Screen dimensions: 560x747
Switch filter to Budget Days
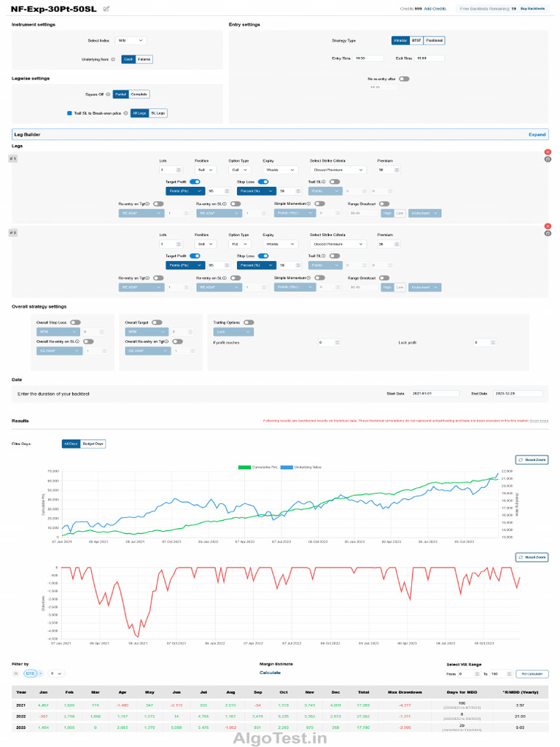pyautogui.click(x=93, y=444)
